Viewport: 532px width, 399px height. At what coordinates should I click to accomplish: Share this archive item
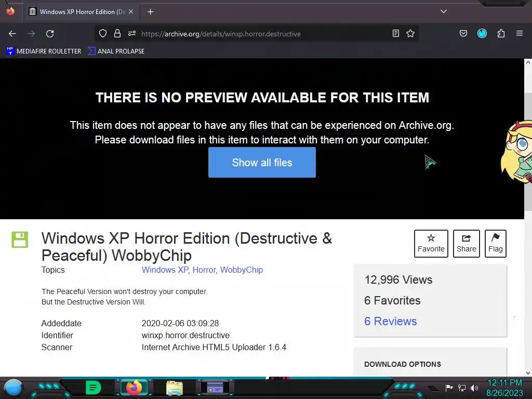466,244
